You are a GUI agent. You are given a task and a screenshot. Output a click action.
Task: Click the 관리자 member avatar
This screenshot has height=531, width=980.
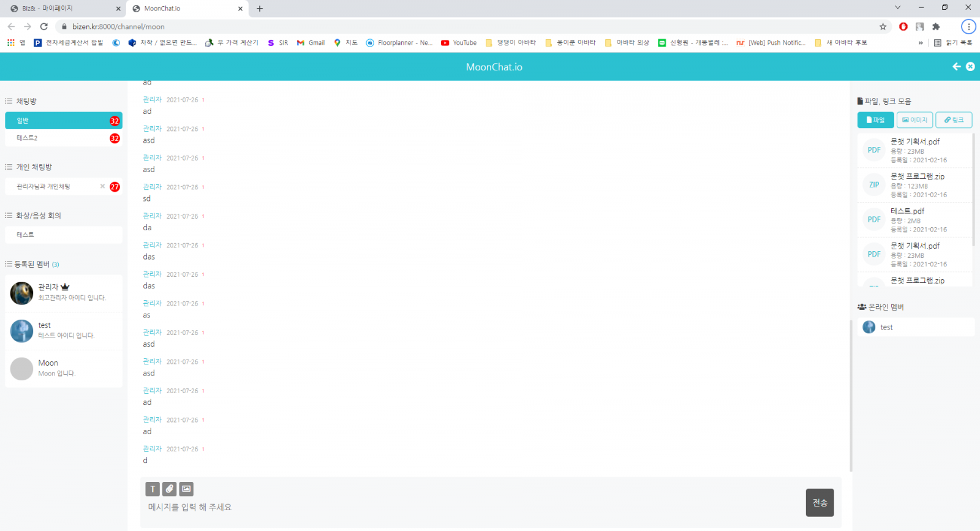point(21,293)
